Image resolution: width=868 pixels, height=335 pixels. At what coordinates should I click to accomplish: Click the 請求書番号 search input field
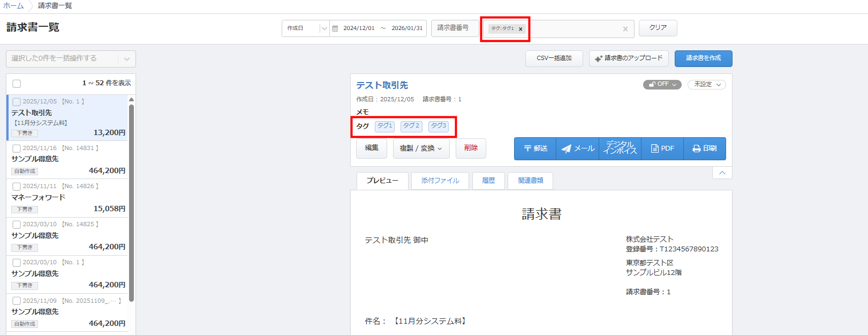pyautogui.click(x=454, y=28)
